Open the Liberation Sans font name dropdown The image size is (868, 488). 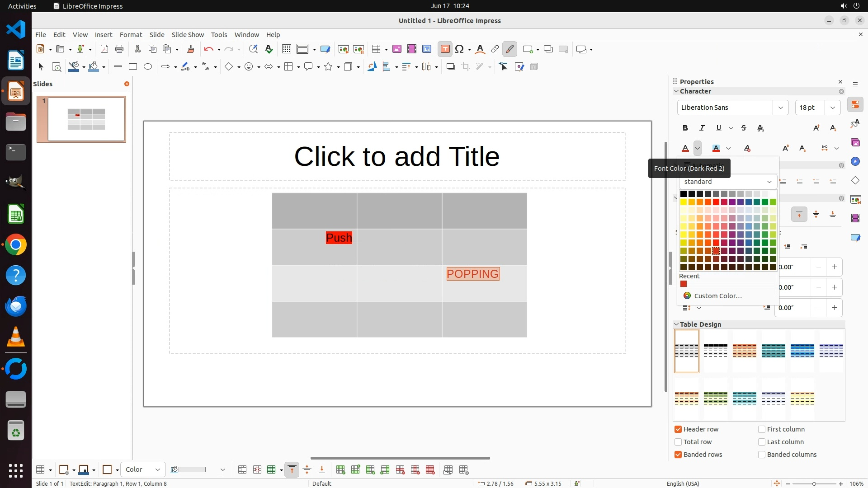(x=780, y=108)
